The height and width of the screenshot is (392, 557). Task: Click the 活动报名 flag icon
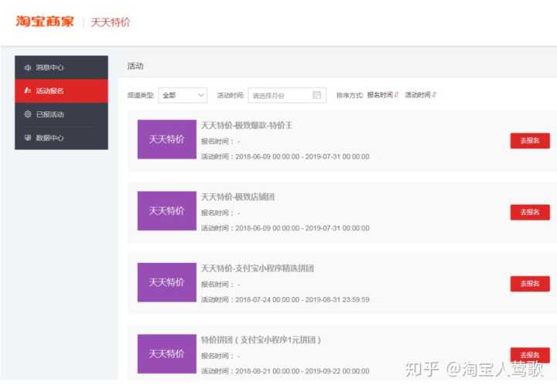coord(27,90)
